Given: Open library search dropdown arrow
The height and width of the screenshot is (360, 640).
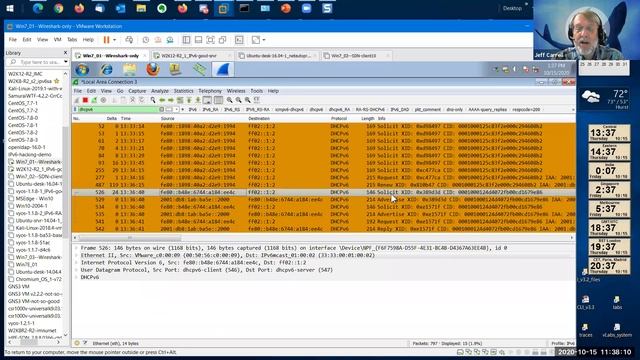Looking at the screenshot, I should click(x=66, y=62).
